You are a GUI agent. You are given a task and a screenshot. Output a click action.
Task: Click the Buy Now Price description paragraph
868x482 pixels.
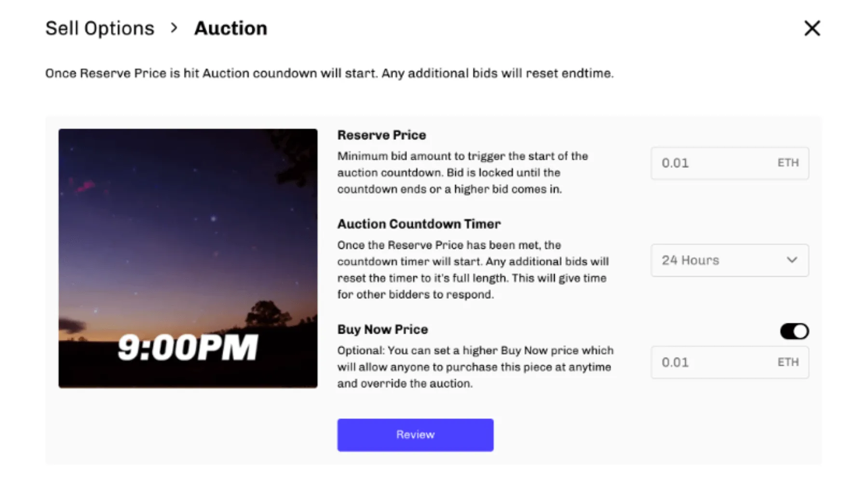(x=475, y=367)
